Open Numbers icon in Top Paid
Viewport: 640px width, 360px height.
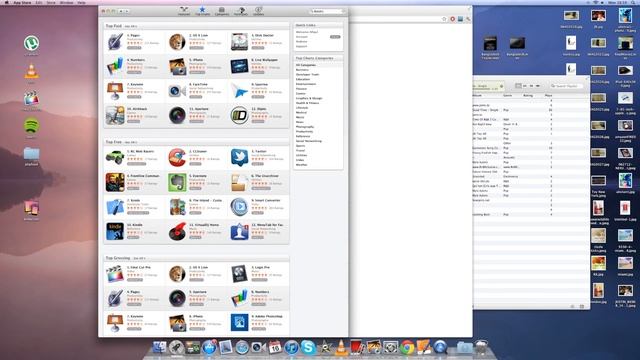pos(115,66)
